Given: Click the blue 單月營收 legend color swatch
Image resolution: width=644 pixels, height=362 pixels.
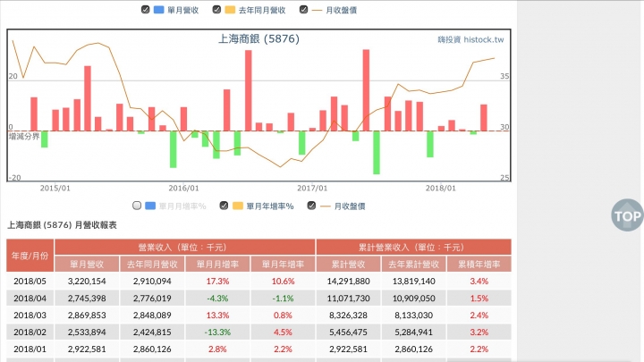Looking at the screenshot, I should pyautogui.click(x=158, y=10).
